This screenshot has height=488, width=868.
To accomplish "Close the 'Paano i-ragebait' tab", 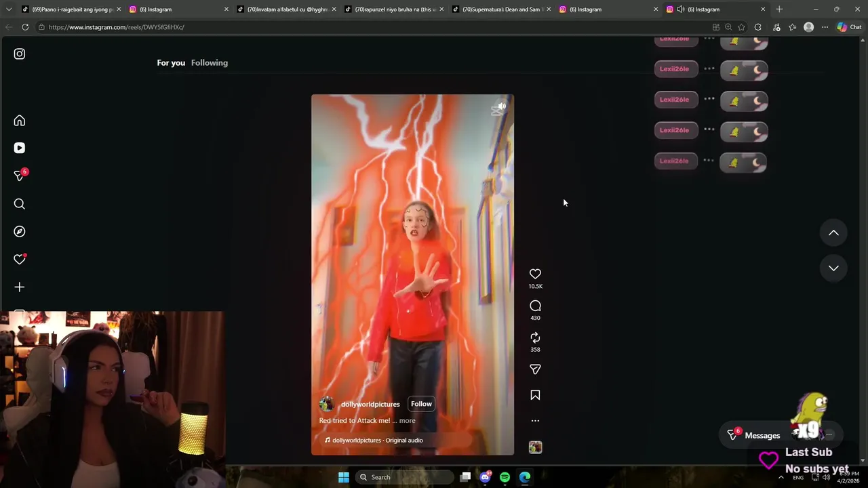I will coord(119,9).
